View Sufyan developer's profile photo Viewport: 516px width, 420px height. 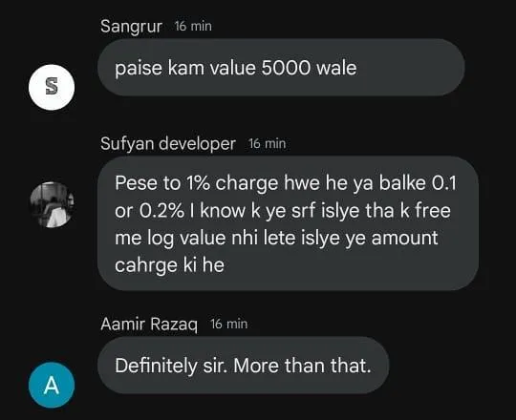click(x=52, y=204)
